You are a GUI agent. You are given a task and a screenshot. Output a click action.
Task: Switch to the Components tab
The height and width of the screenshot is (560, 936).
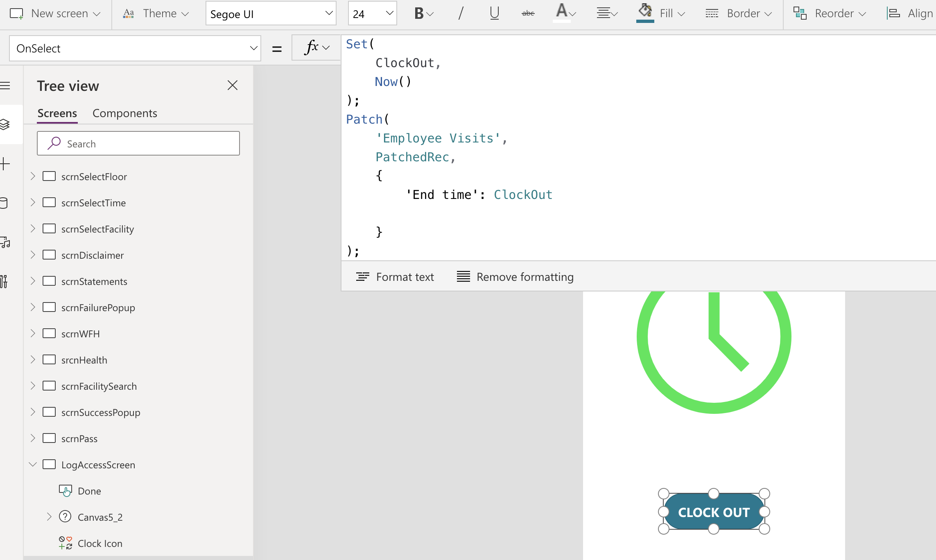click(x=124, y=113)
